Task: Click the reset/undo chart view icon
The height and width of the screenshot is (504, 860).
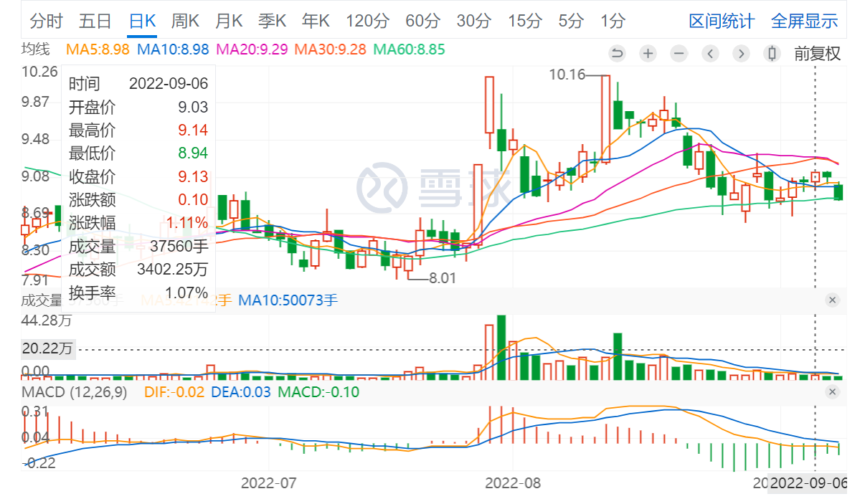Action: click(617, 54)
